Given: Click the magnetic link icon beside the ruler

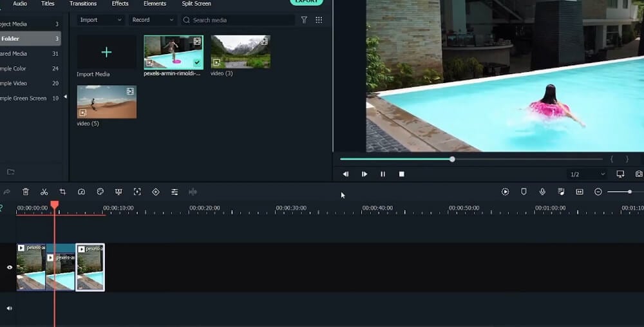Looking at the screenshot, I should coord(1,208).
